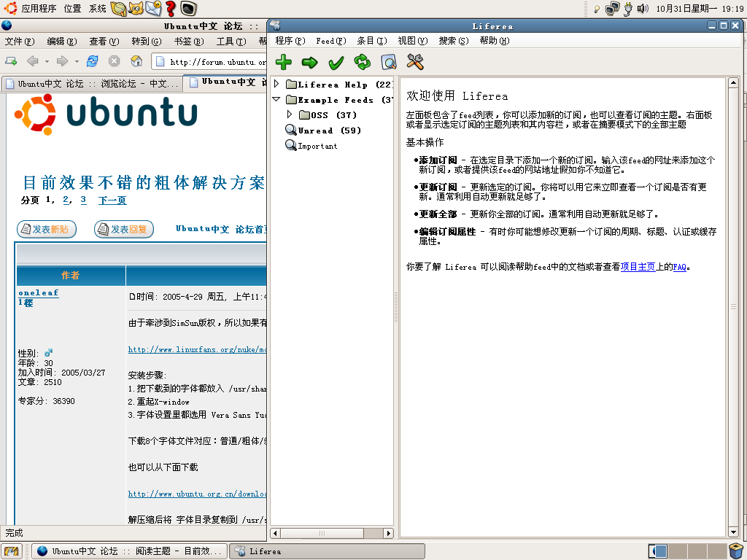Open the browser's 转到(G) menu
Image resolution: width=747 pixels, height=560 pixels.
[x=147, y=42]
